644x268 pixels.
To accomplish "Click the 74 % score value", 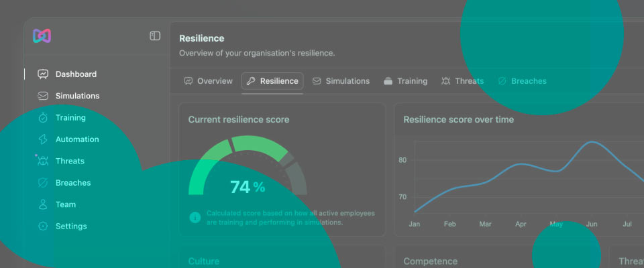I will pyautogui.click(x=248, y=187).
